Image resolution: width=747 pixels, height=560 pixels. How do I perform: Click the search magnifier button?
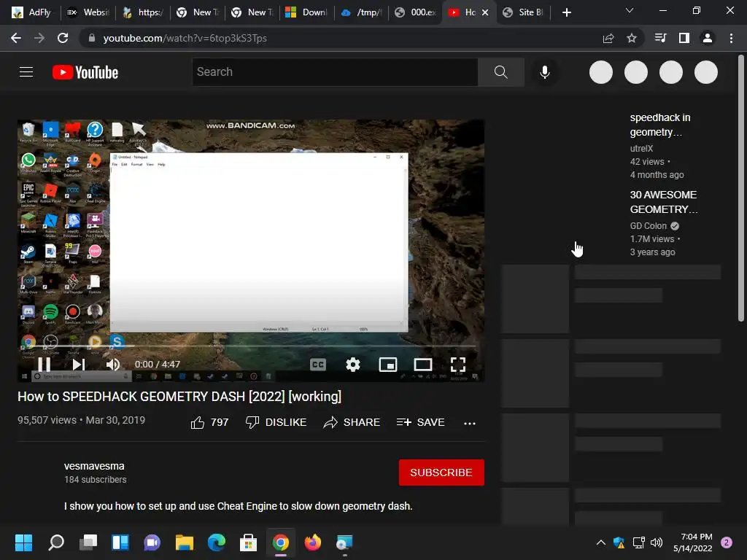[x=500, y=72]
